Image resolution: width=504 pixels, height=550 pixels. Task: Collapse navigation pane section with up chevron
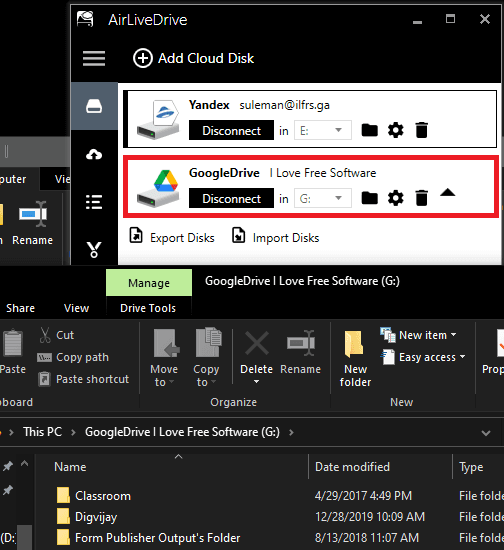tap(24, 464)
